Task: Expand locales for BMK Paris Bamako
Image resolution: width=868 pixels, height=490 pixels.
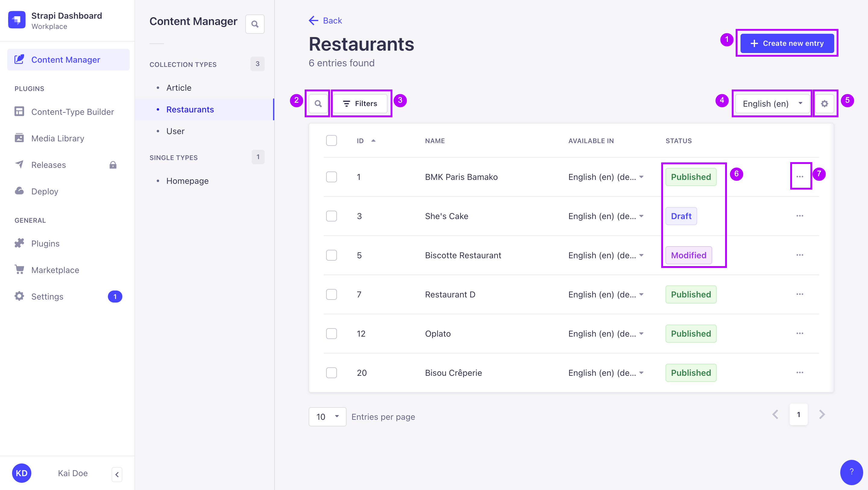Action: 641,177
